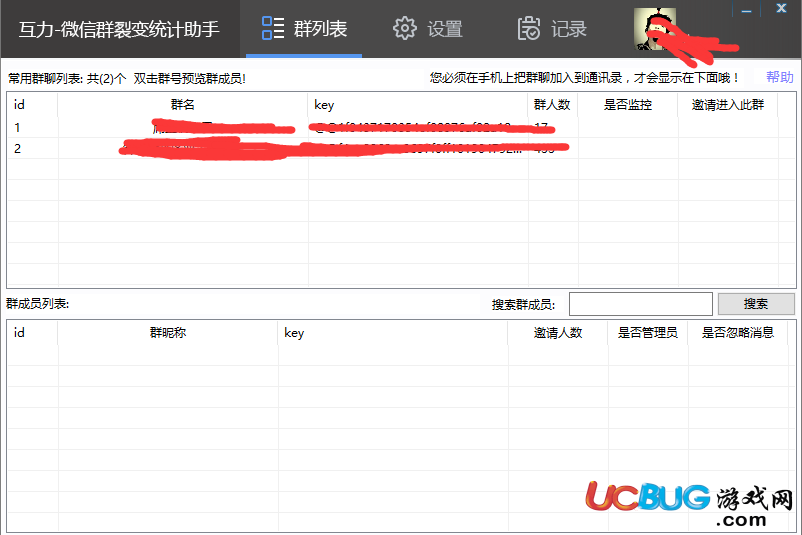Click the 互力-微信群裂变统计助手 title

click(119, 29)
